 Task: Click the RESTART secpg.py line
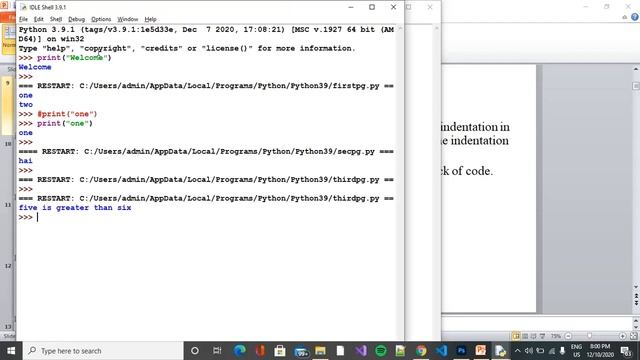[x=206, y=151]
